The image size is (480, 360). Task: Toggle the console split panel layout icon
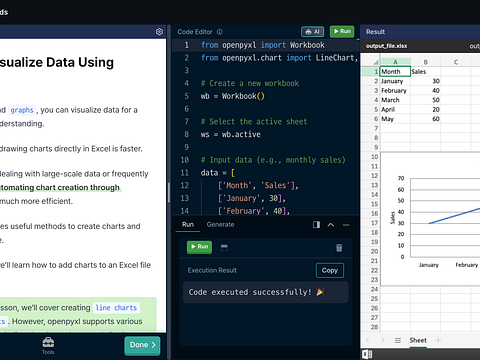(316, 225)
